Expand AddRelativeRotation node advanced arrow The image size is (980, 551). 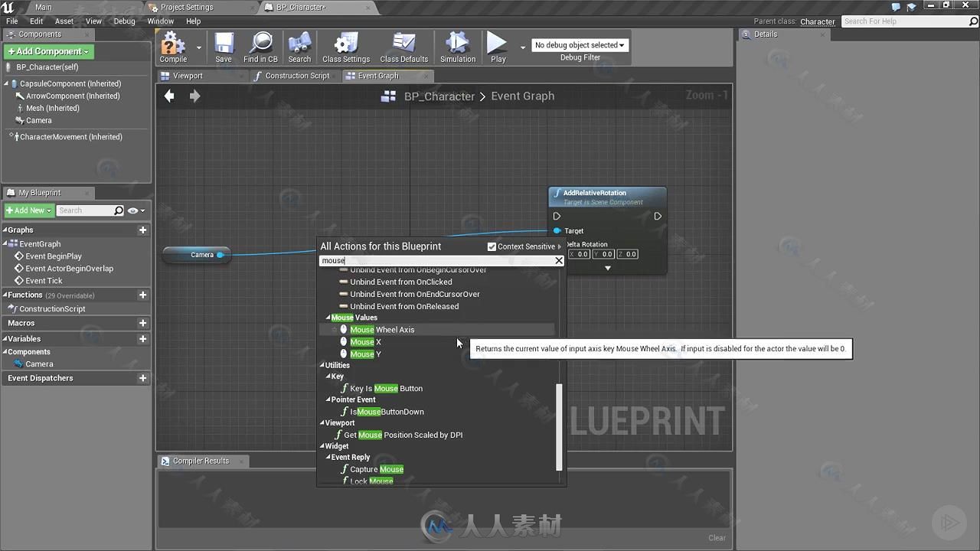coord(608,268)
